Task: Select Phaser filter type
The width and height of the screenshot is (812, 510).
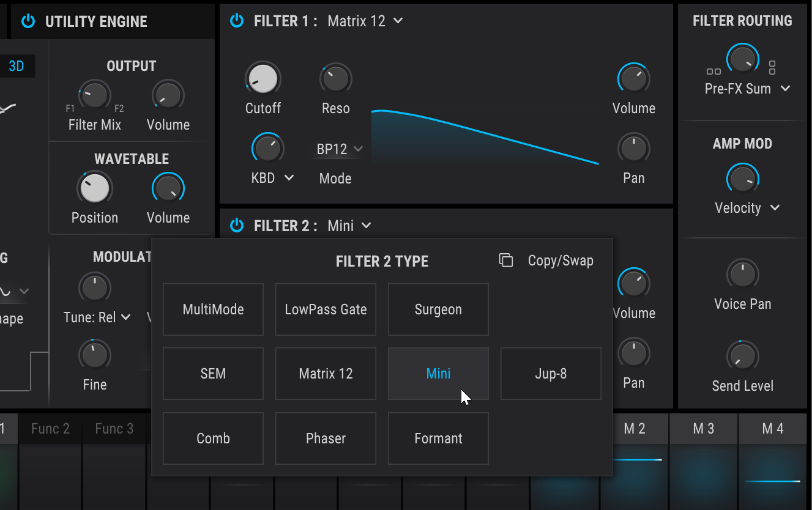Action: [326, 438]
